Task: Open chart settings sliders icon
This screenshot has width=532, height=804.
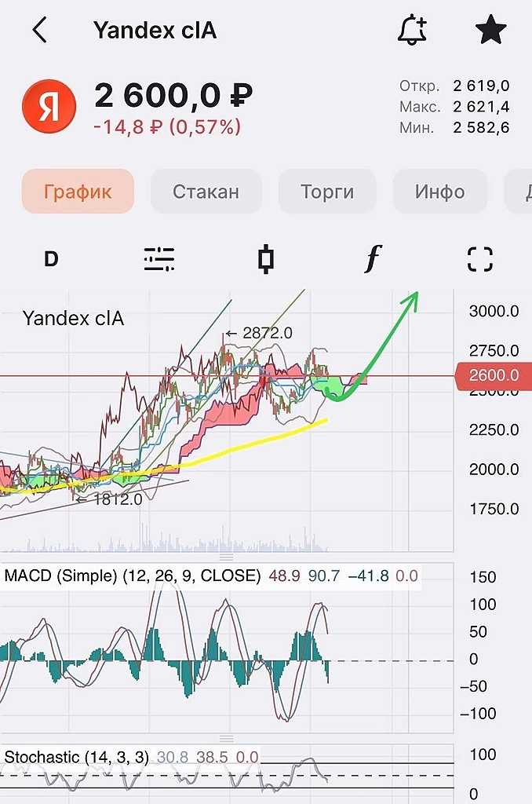Action: point(159,259)
